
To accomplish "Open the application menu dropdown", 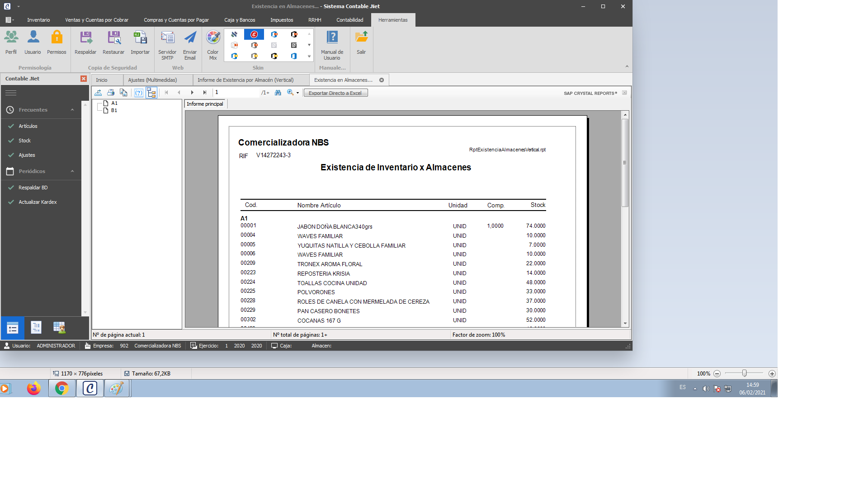I will coord(9,20).
